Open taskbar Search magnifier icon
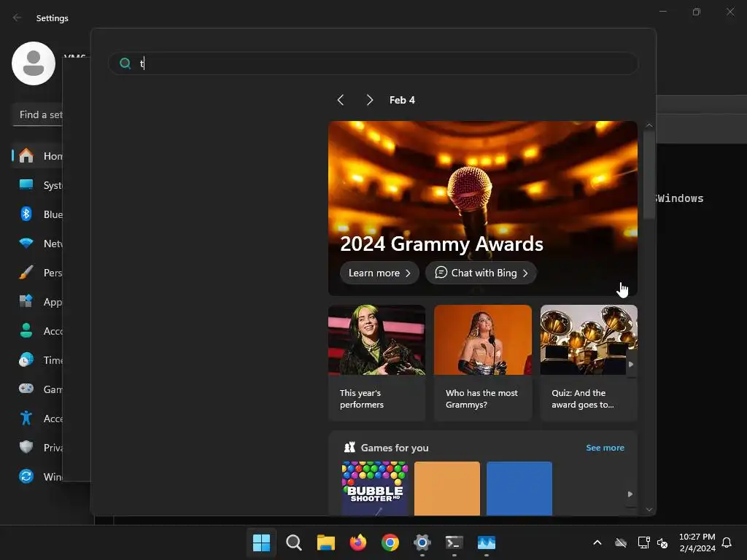The image size is (747, 560). [x=293, y=542]
